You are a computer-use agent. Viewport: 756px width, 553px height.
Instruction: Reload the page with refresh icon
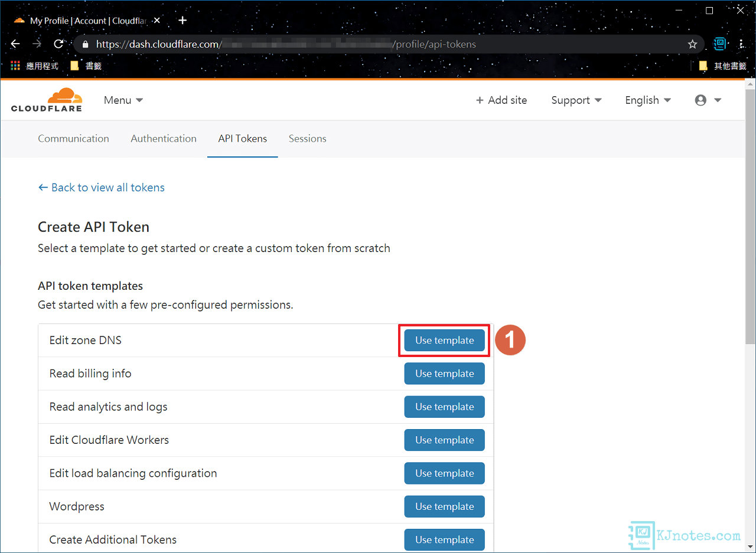coord(58,44)
